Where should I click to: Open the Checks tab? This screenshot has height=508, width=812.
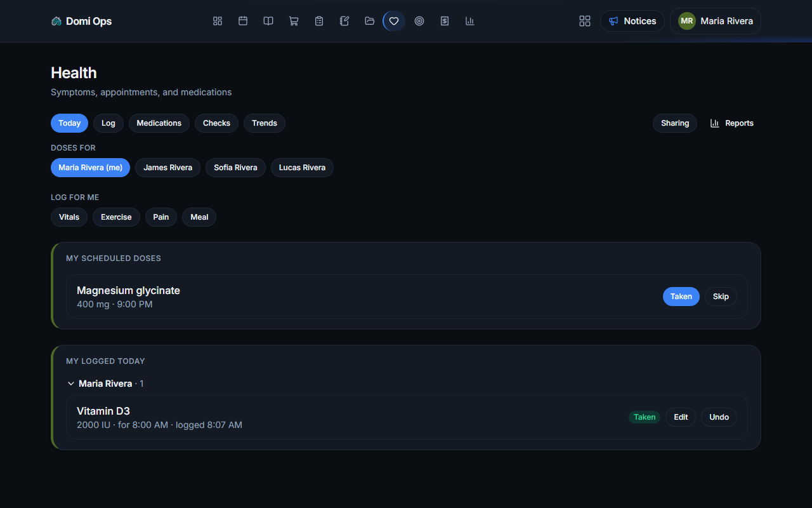tap(217, 123)
